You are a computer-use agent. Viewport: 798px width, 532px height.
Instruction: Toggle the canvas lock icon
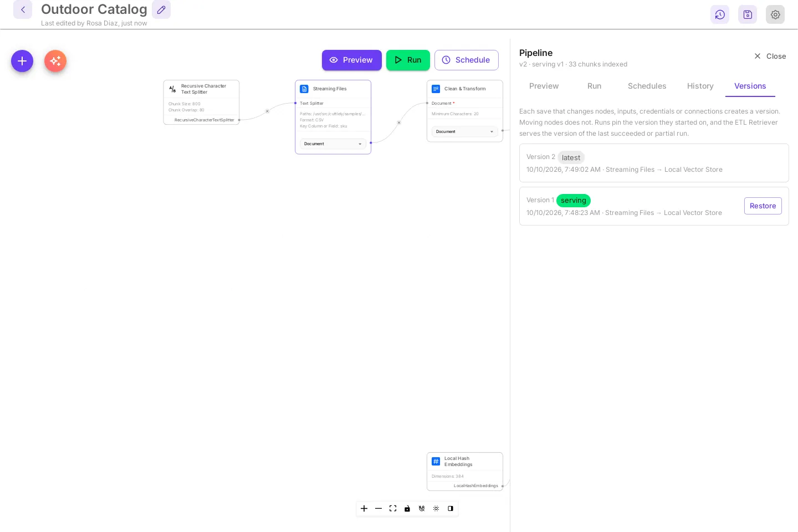407,508
